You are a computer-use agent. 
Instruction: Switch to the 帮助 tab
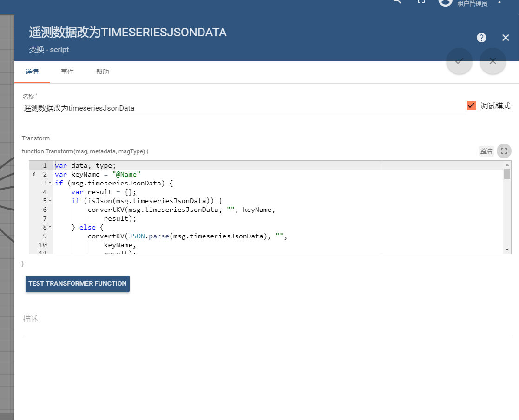pos(103,72)
